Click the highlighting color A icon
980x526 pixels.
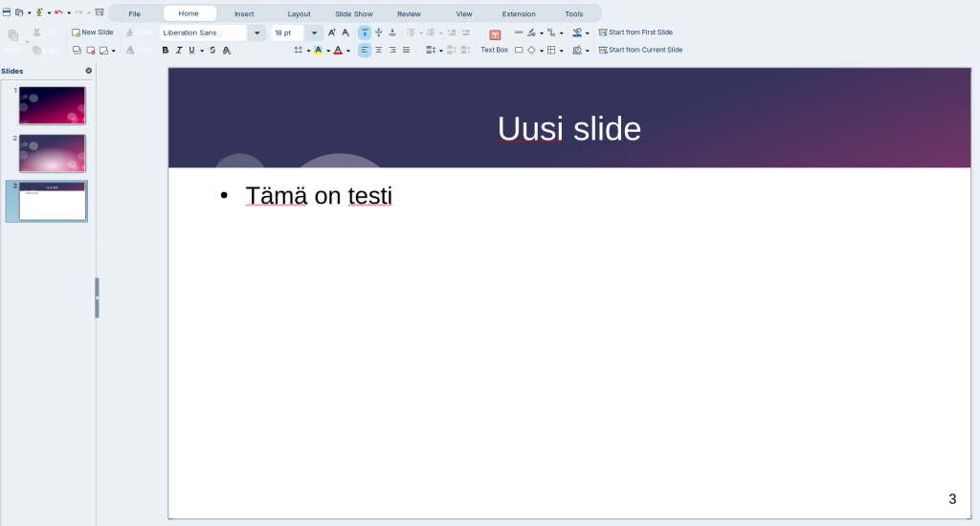coord(318,50)
